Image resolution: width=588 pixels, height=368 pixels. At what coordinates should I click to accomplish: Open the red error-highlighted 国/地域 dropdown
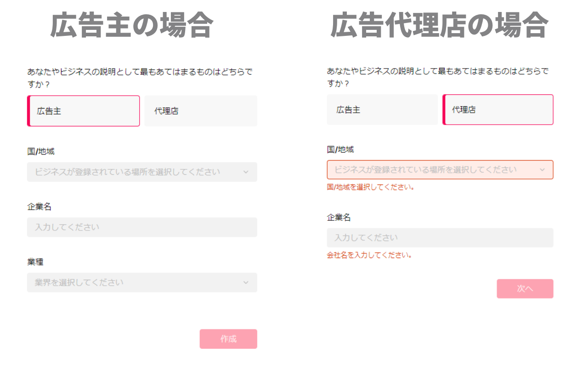[432, 170]
